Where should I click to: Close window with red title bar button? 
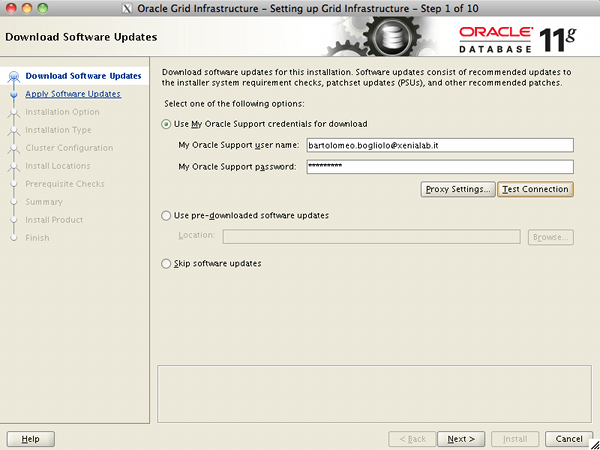[11, 8]
